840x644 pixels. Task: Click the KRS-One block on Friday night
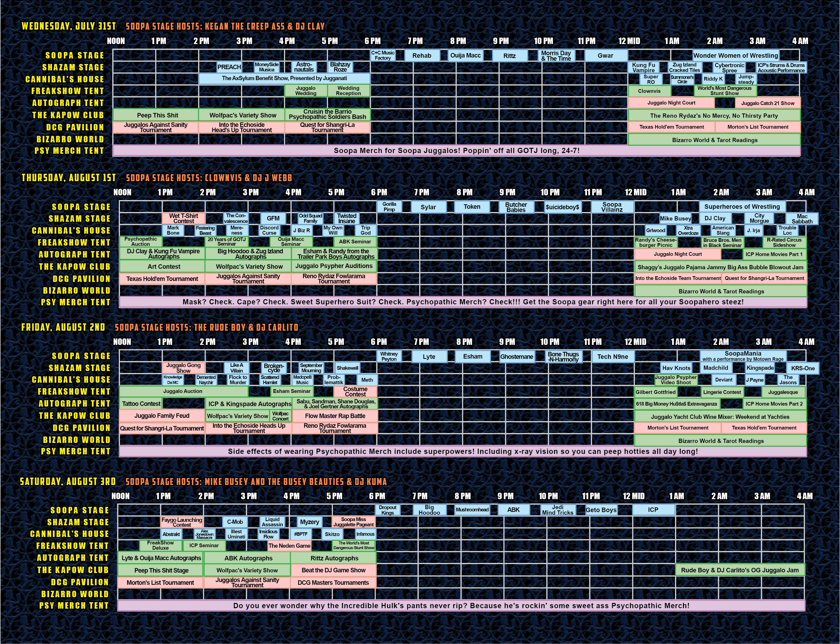pyautogui.click(x=803, y=368)
